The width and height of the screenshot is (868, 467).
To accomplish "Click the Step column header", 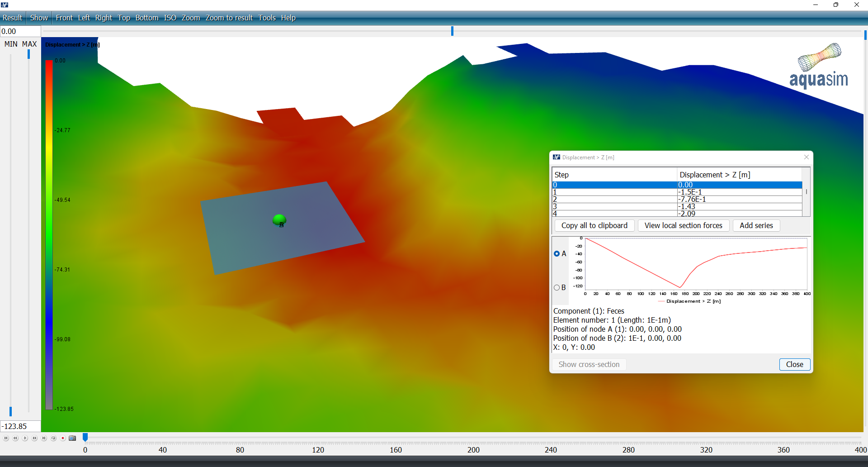I will 614,175.
